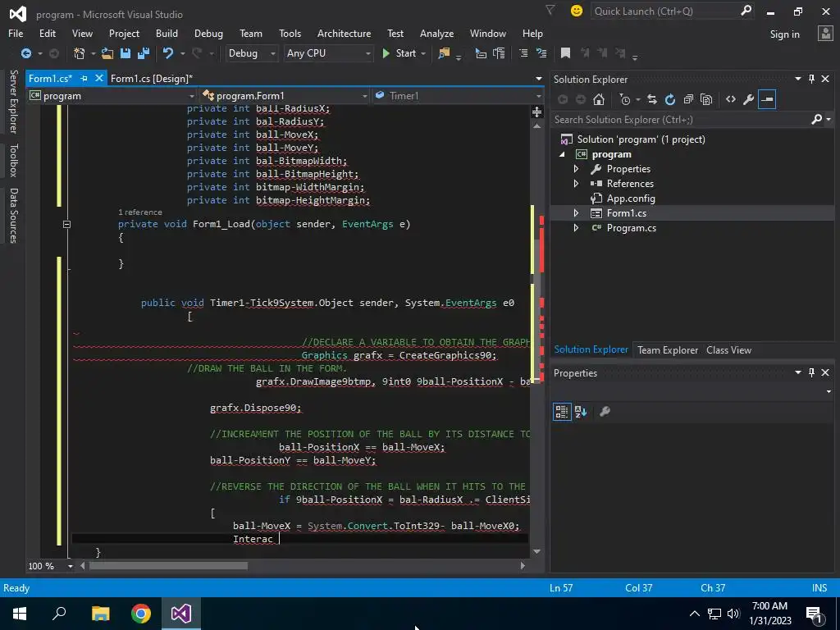Image resolution: width=840 pixels, height=630 pixels.
Task: Open the editor zoom 100 % dropdown
Action: click(71, 566)
